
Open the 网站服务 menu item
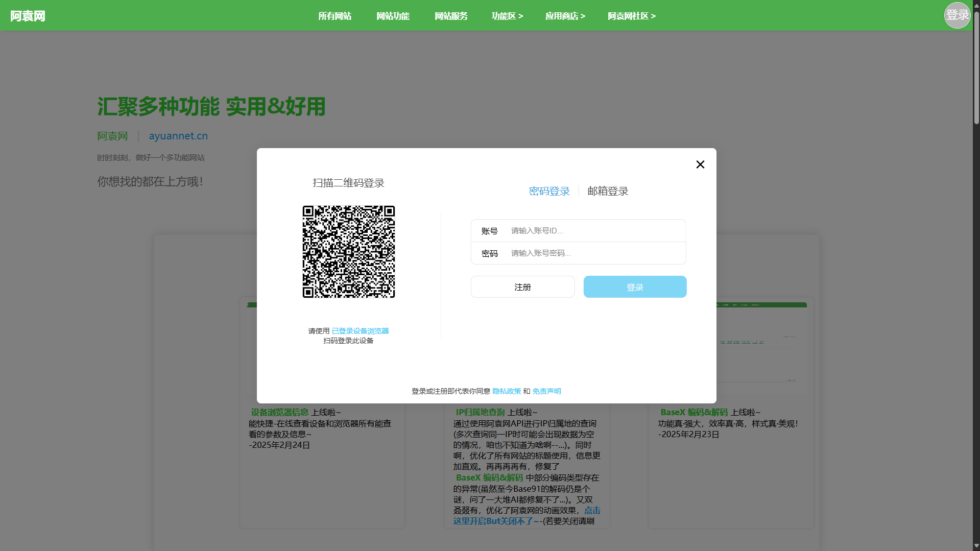coord(451,16)
